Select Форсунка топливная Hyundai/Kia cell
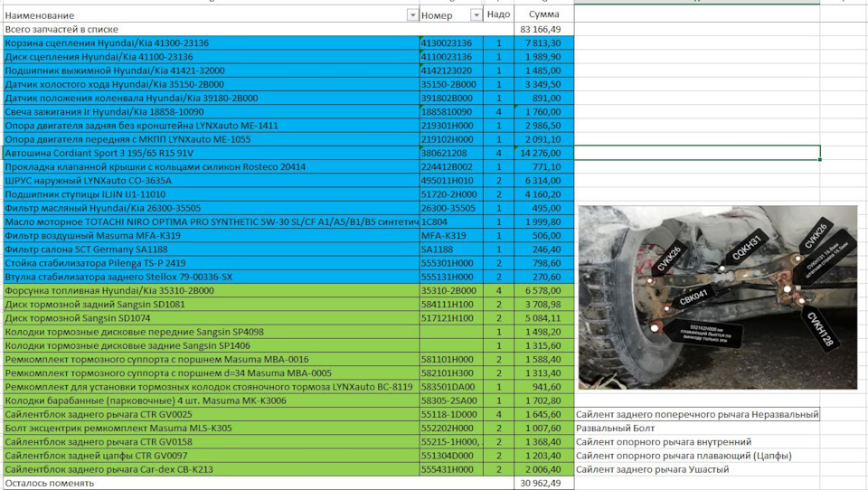The height and width of the screenshot is (490, 868). [x=211, y=291]
